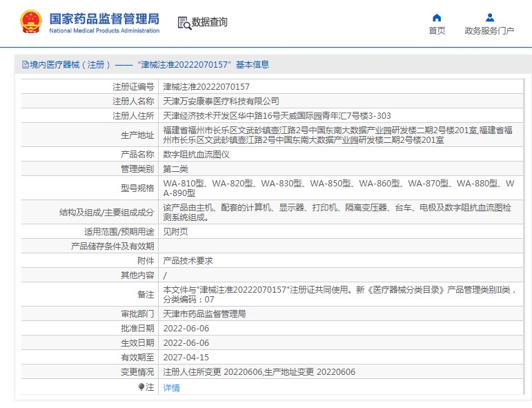
Task: Click the expiry date 2027-04-15
Action: coord(186,358)
